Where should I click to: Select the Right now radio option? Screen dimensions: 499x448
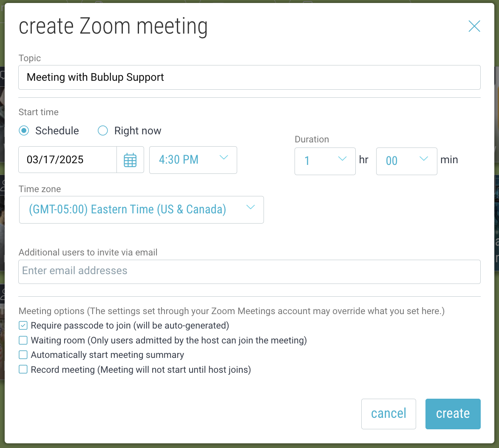tap(103, 130)
